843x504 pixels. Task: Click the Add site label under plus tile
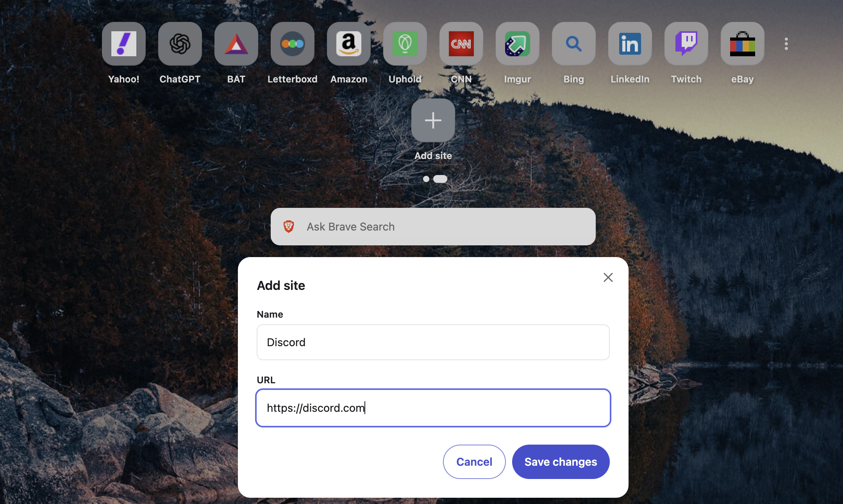433,156
